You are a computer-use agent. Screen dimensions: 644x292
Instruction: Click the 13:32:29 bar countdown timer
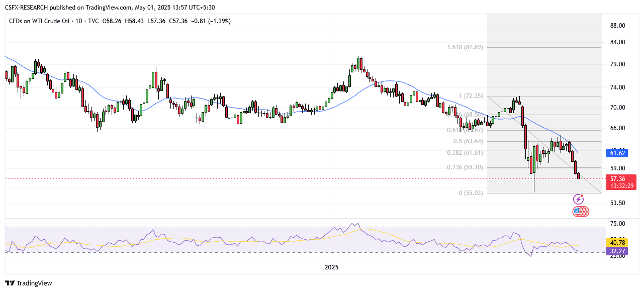pos(621,186)
